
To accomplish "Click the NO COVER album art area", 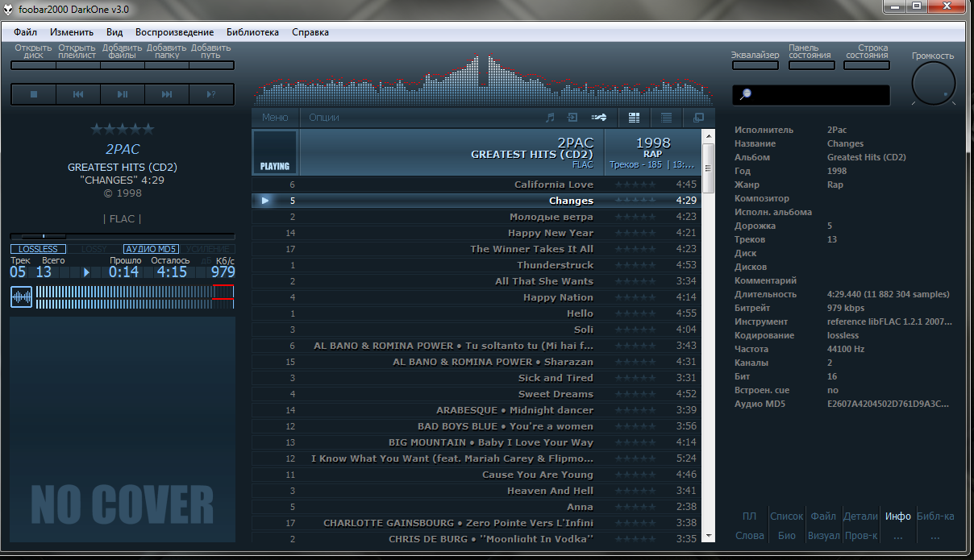I will (x=123, y=429).
